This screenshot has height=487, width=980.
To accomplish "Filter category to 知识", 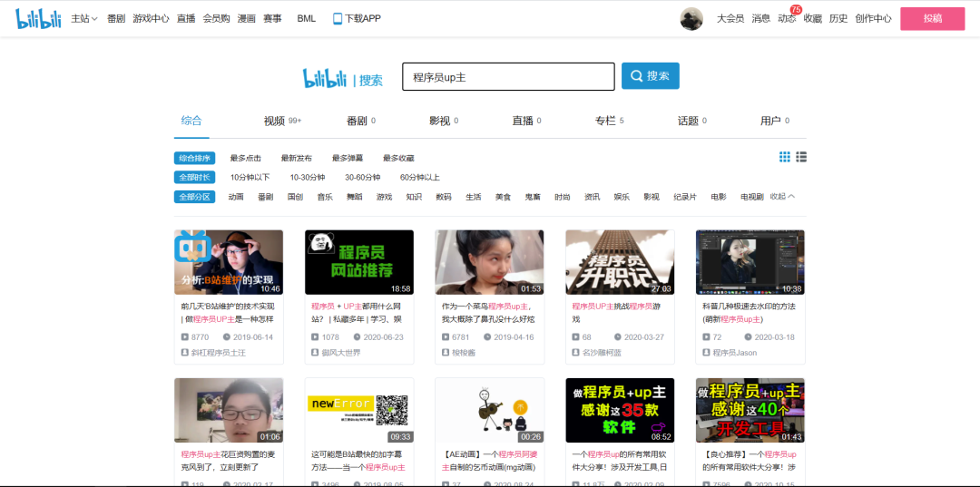I will pos(414,197).
